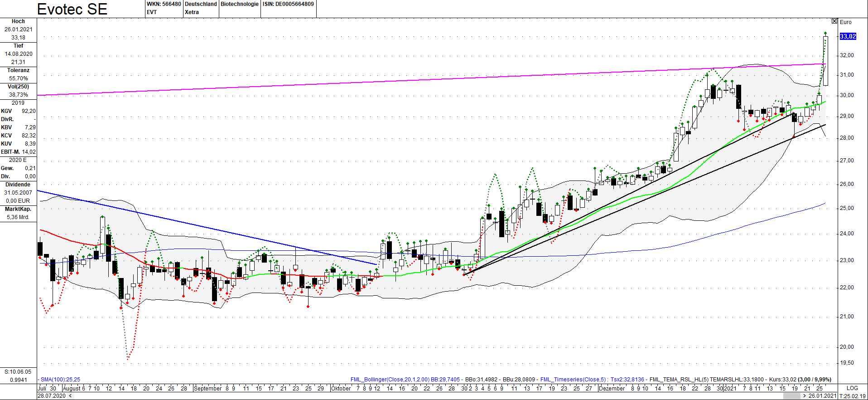Click the 2021 label on the time axis
Viewport: 868px width, 400px height.
pos(730,388)
